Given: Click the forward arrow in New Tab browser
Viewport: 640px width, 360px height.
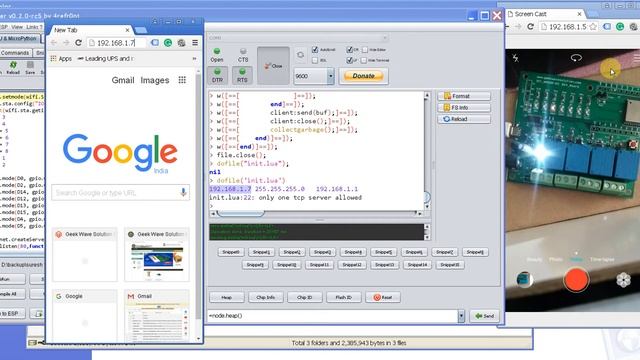Looking at the screenshot, I should click(x=66, y=42).
